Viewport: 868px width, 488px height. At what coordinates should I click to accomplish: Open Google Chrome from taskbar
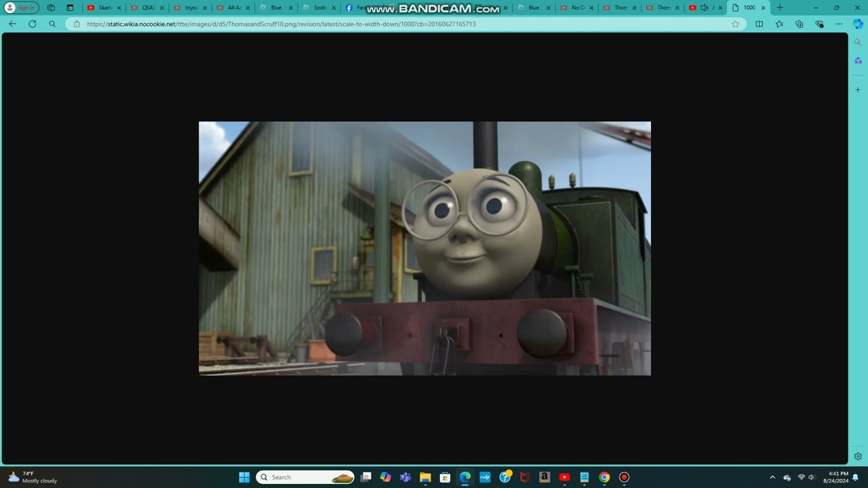coord(604,477)
